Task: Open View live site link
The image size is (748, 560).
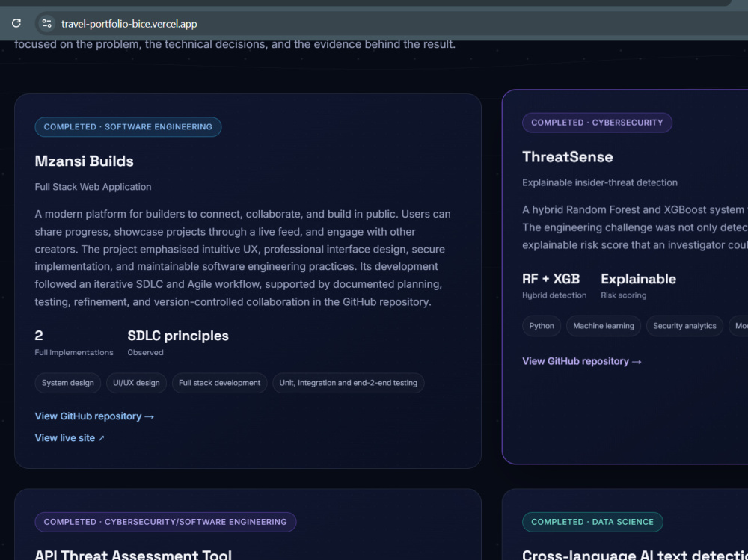Action: coord(70,438)
